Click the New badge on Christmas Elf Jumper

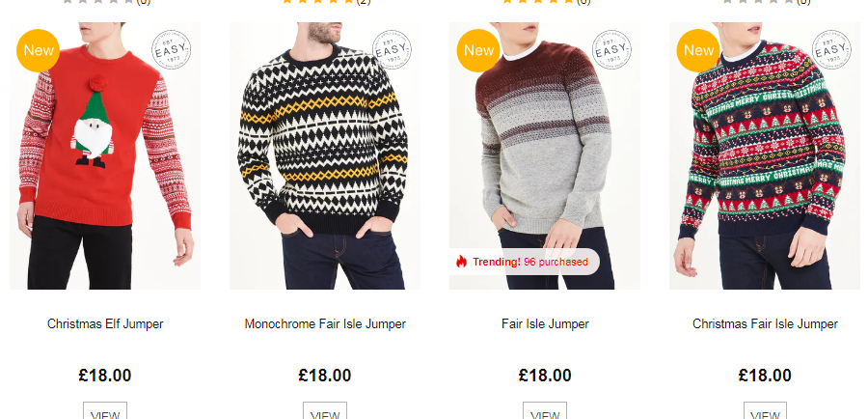(39, 50)
